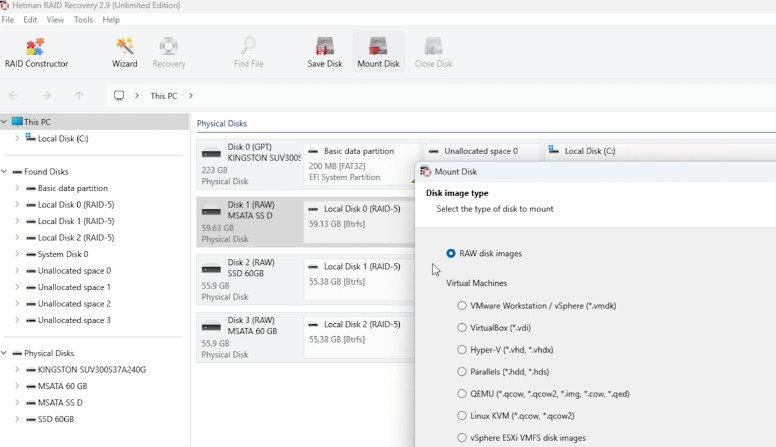776x447 pixels.
Task: Expand Basic data partition tree node
Action: (17, 188)
